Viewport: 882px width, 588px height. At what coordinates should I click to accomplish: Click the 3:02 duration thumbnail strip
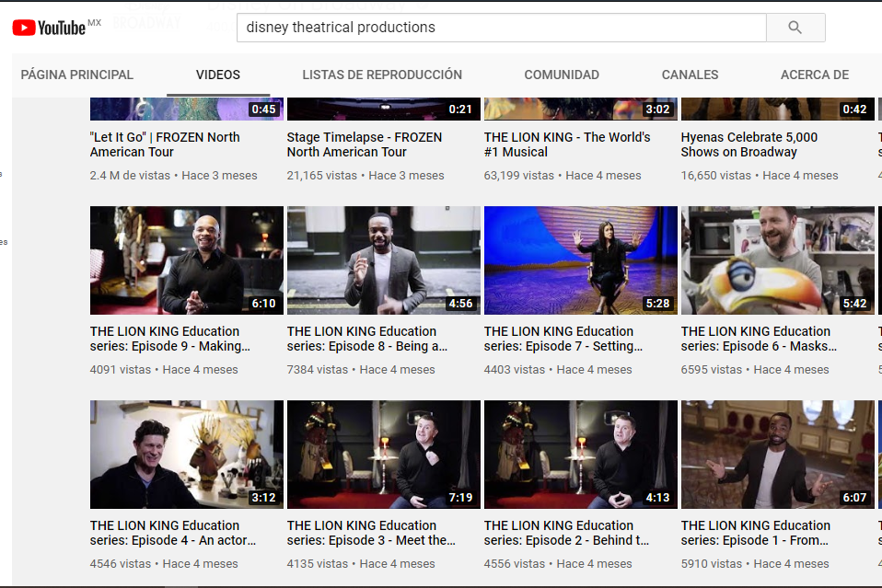581,110
